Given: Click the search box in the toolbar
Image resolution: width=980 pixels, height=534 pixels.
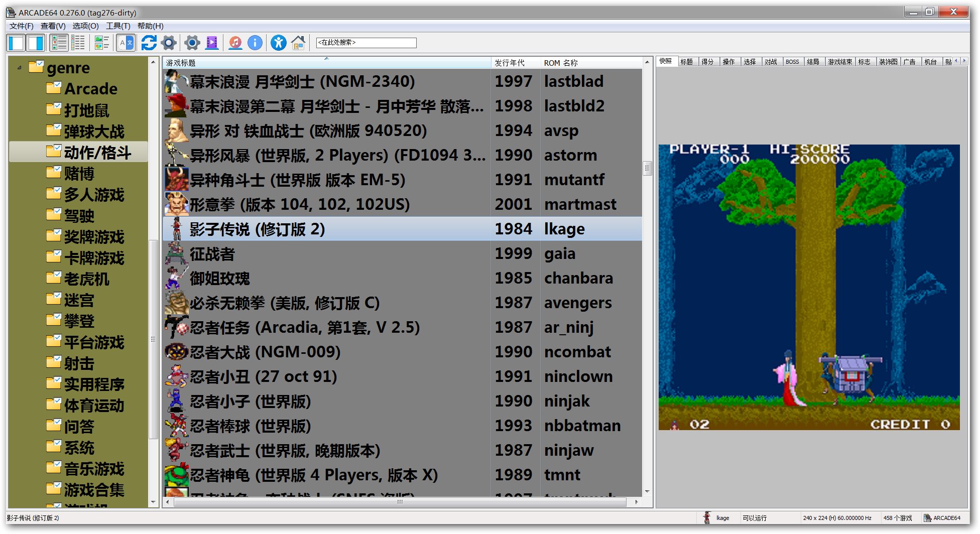Looking at the screenshot, I should [x=366, y=43].
